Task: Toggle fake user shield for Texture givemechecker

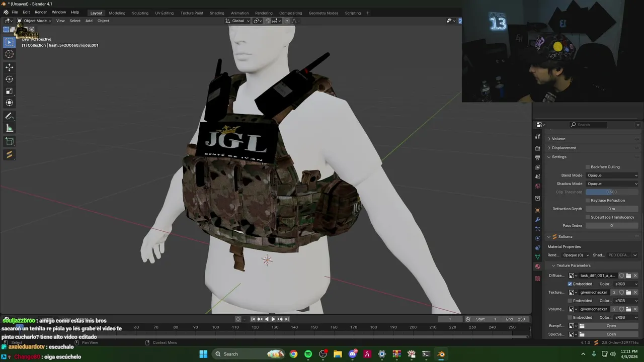Action: click(621, 292)
